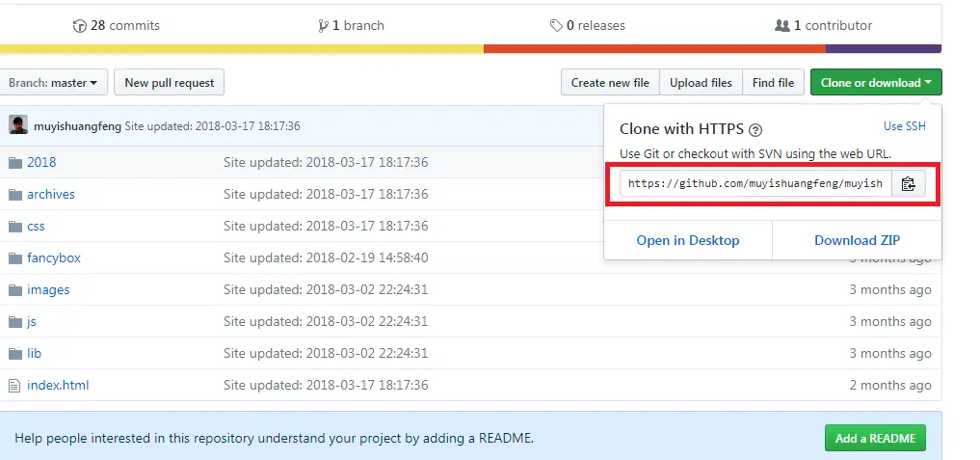Select Download ZIP
Screen dimensions: 980x460
pos(857,240)
